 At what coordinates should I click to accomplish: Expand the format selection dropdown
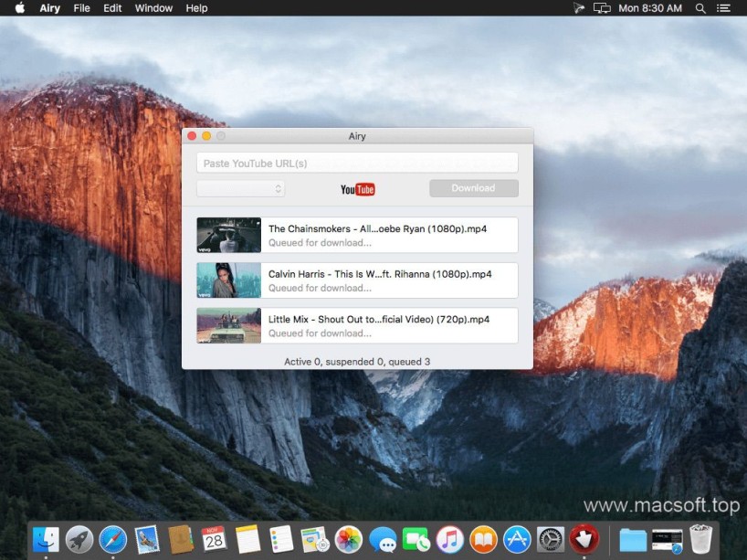240,189
